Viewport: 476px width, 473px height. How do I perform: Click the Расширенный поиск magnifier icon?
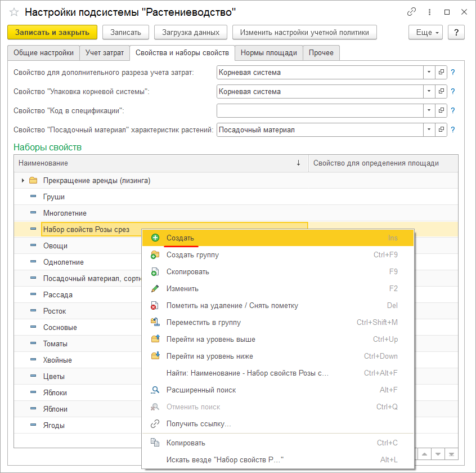pos(155,390)
